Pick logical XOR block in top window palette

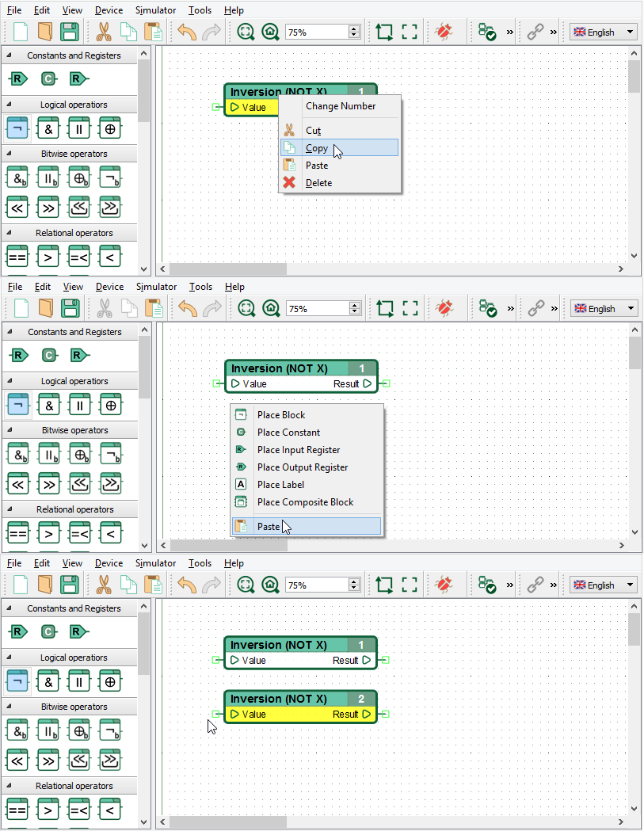point(110,128)
